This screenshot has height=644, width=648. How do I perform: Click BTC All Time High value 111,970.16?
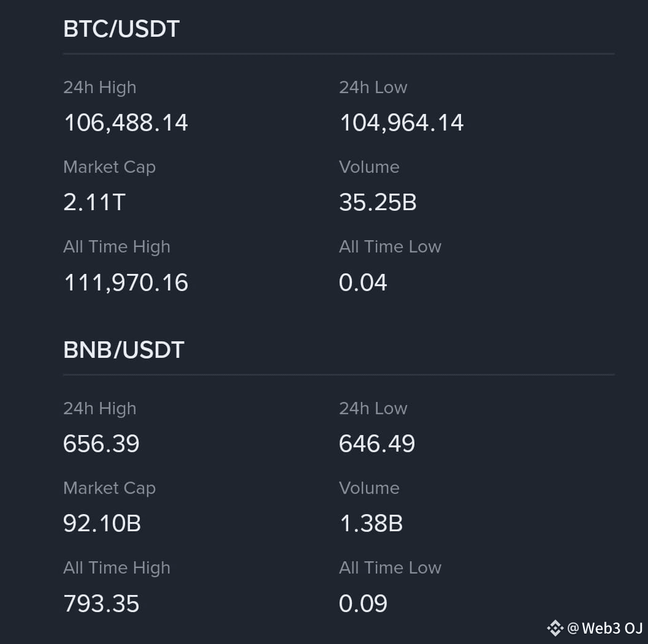tap(126, 282)
